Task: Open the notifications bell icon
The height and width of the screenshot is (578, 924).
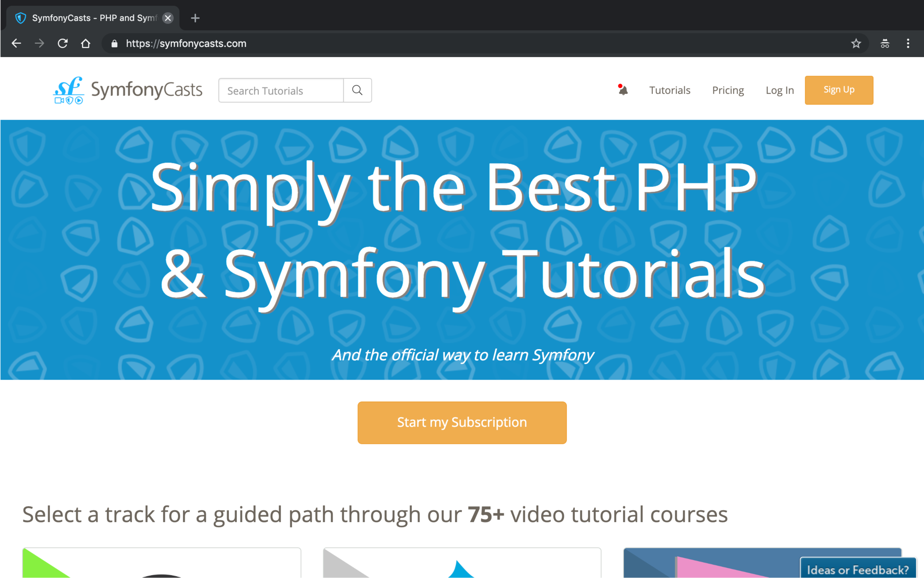Action: tap(623, 90)
